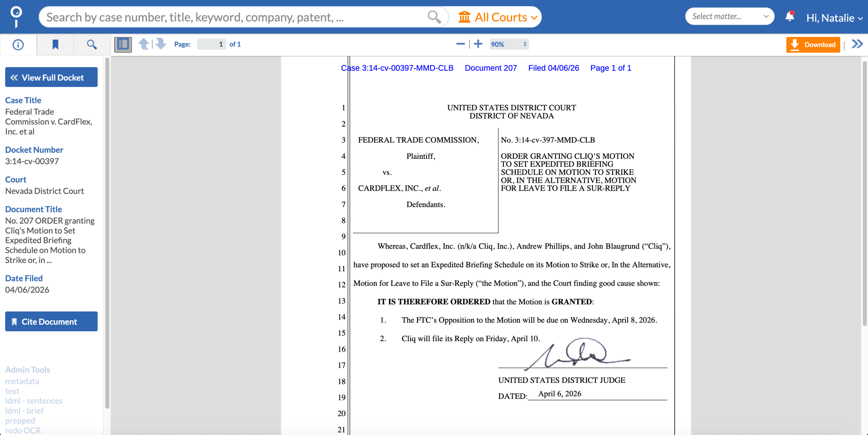Click the Filed 04/06/26 header text

pos(553,68)
